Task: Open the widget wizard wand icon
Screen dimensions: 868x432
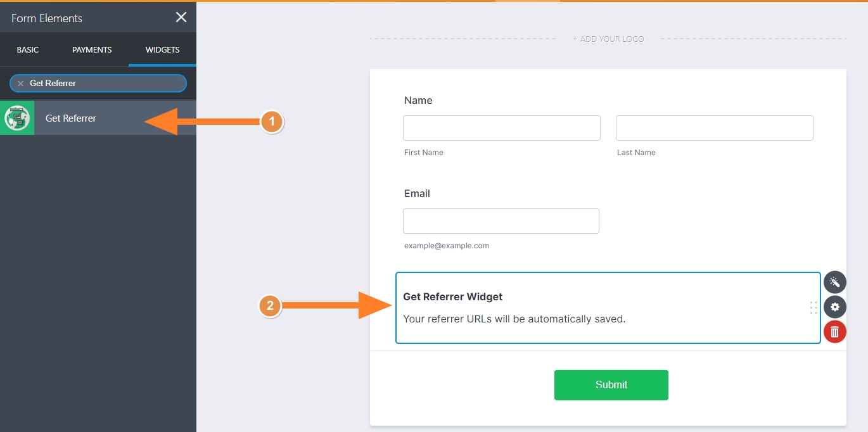Action: [x=834, y=282]
